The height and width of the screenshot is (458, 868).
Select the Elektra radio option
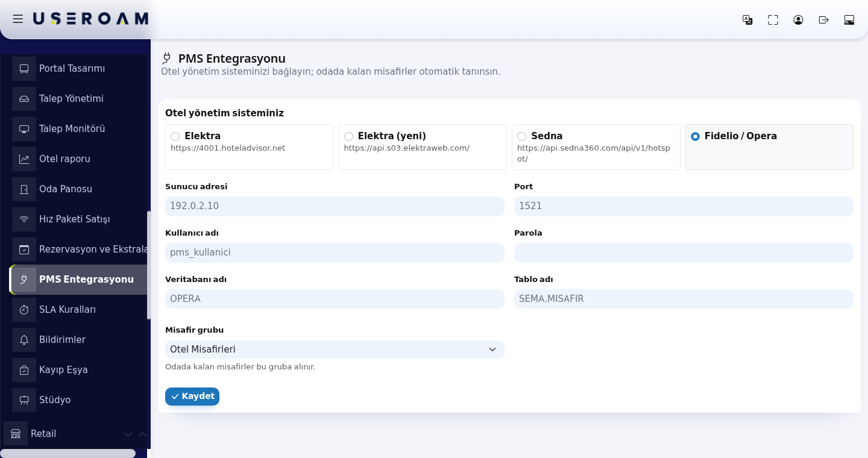(x=175, y=137)
